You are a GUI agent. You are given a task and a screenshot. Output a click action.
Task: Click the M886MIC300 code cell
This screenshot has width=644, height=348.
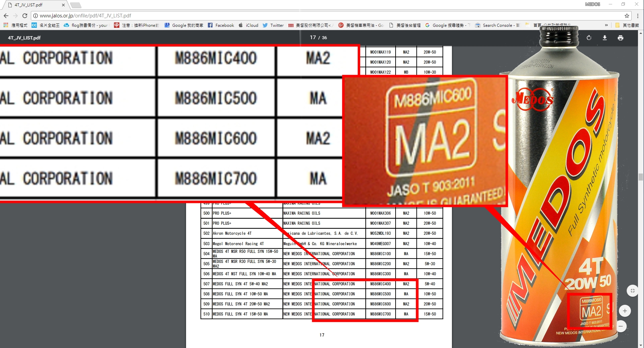point(380,274)
